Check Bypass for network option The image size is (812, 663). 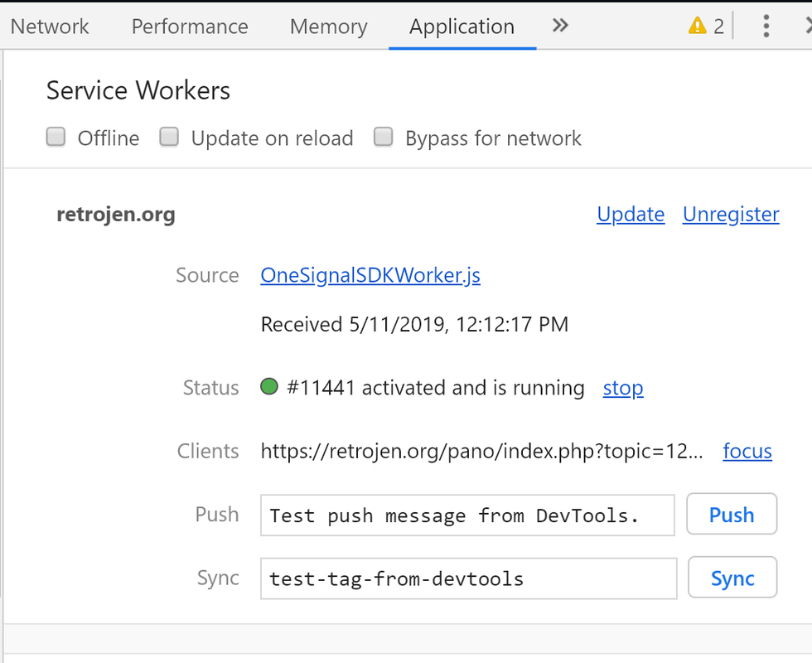(x=383, y=138)
